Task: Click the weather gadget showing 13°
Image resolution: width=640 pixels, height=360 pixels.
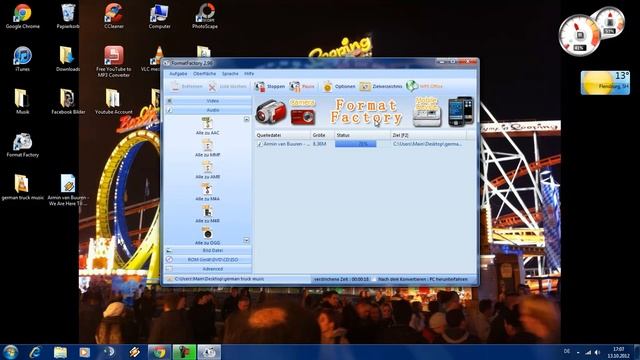Action: pos(605,83)
